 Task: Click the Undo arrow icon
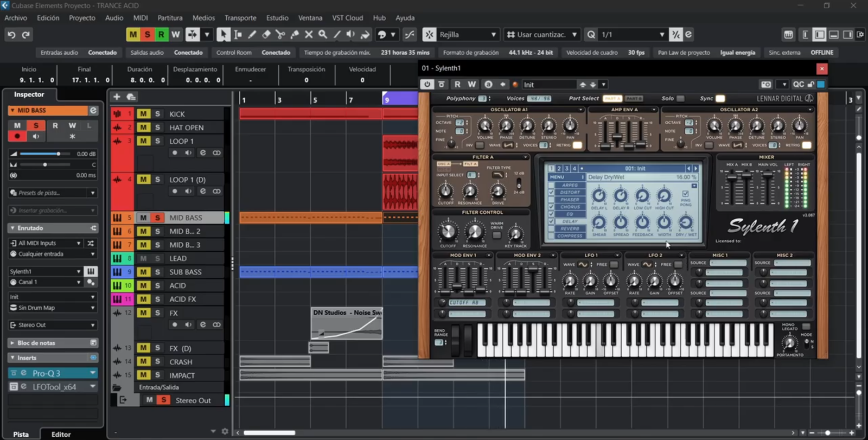pos(11,35)
